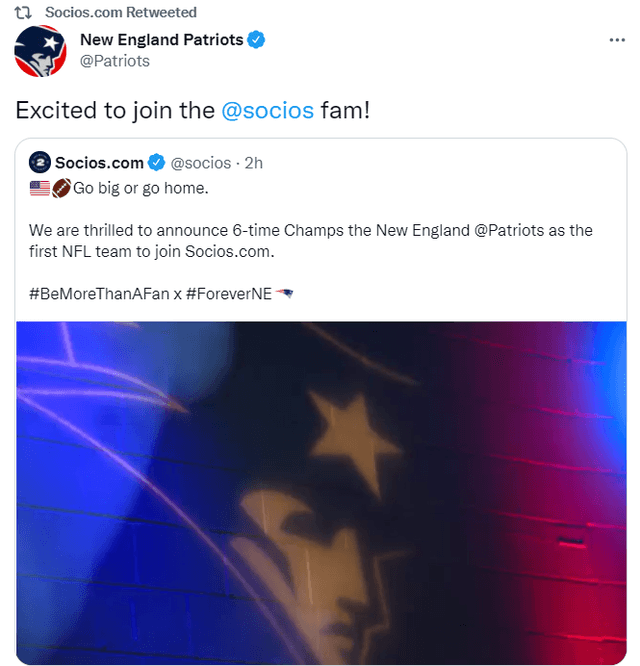Click the New England Patriots profile avatar
640x666 pixels.
[x=40, y=51]
